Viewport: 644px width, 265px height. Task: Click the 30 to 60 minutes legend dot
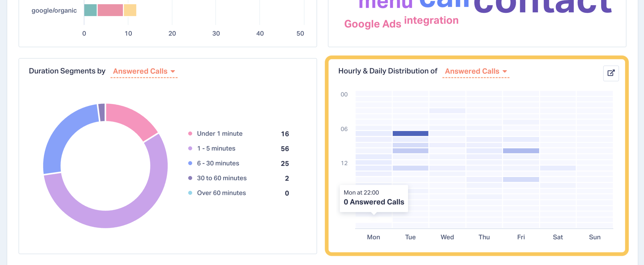tap(190, 178)
